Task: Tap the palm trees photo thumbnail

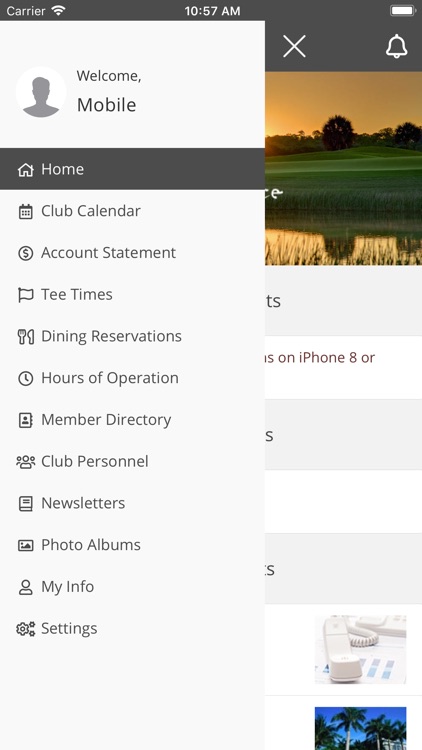Action: [360, 728]
